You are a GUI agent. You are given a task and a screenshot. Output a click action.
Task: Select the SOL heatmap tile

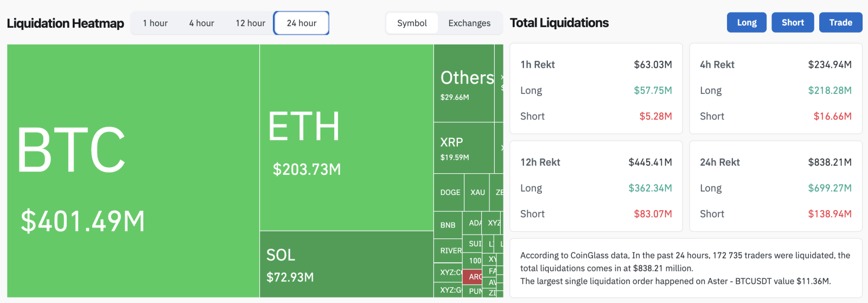[x=346, y=264]
